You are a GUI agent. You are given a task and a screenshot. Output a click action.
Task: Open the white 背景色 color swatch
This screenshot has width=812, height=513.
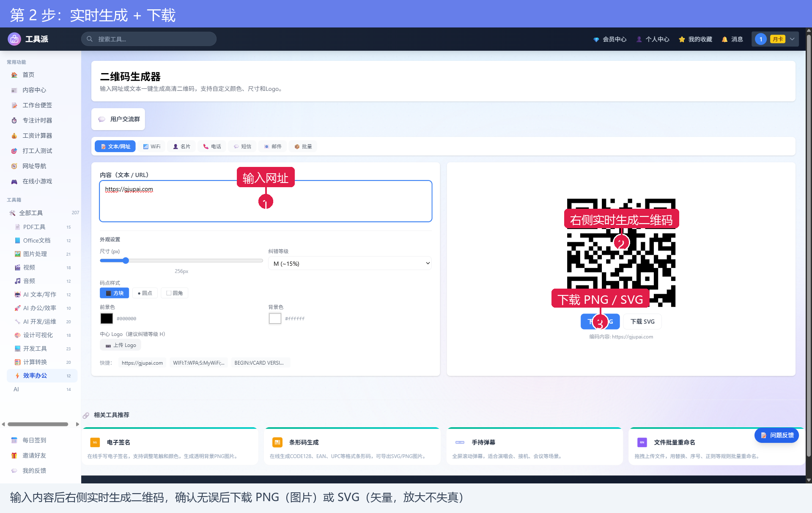pos(275,319)
